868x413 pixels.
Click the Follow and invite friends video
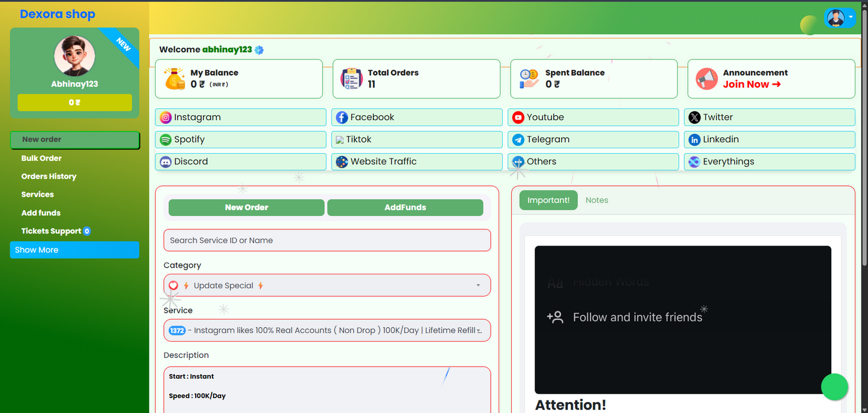point(683,320)
